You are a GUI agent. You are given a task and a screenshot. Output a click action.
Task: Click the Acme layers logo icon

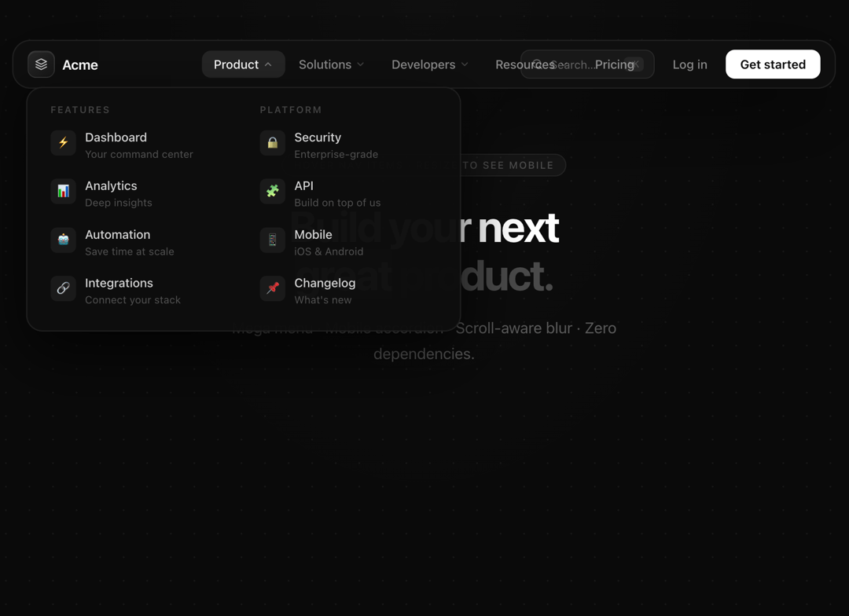click(41, 64)
